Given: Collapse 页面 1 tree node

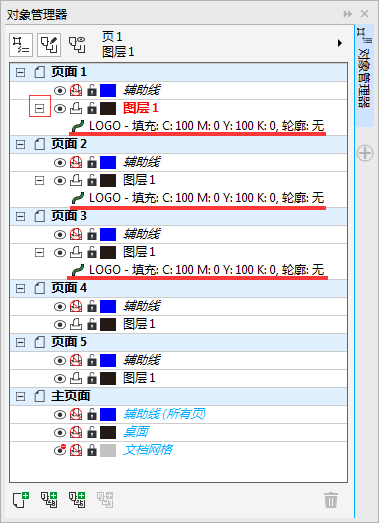Looking at the screenshot, I should pos(20,72).
